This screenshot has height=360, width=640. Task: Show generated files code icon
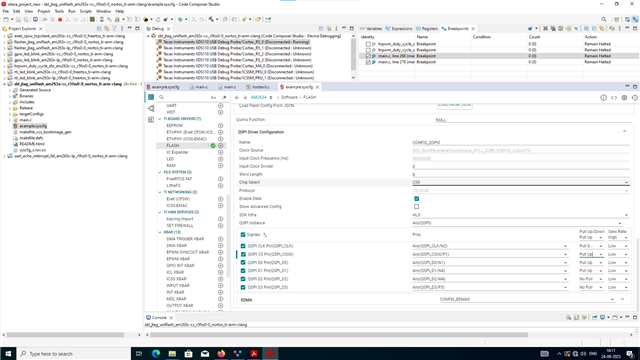pos(614,98)
